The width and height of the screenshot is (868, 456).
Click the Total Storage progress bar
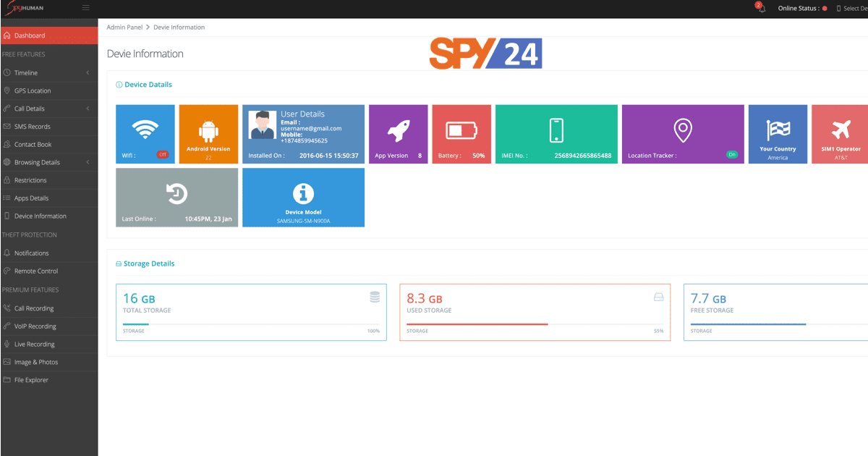tap(251, 324)
